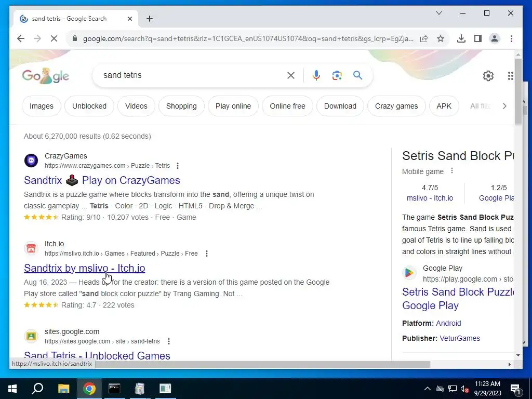The height and width of the screenshot is (399, 532).
Task: Select the Play online filter chip
Action: tap(233, 106)
